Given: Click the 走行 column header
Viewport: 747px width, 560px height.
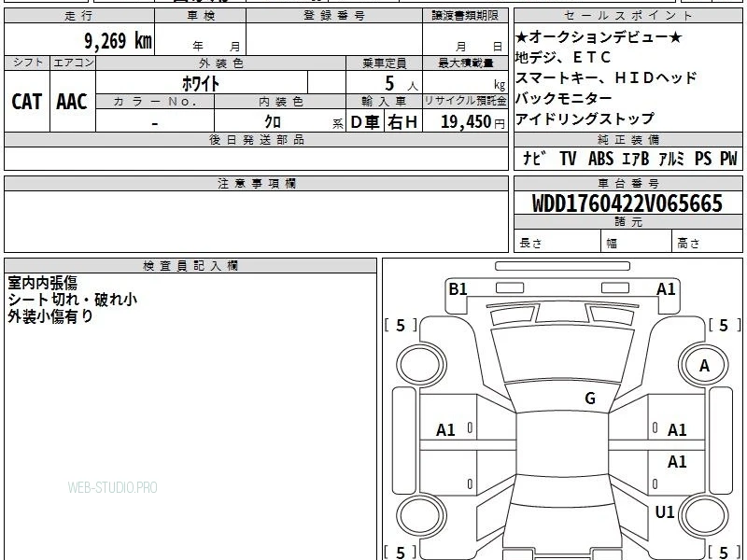Looking at the screenshot, I should point(79,16).
